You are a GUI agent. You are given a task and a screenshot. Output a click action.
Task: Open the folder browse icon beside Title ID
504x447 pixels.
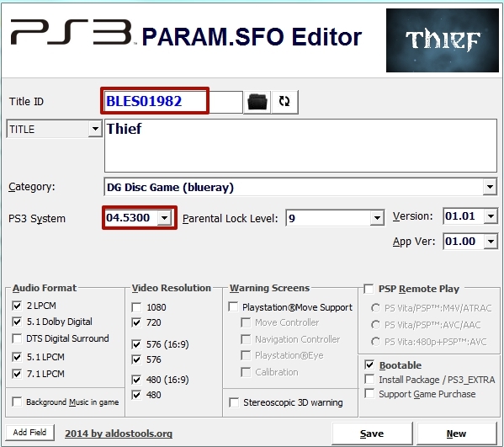click(257, 102)
